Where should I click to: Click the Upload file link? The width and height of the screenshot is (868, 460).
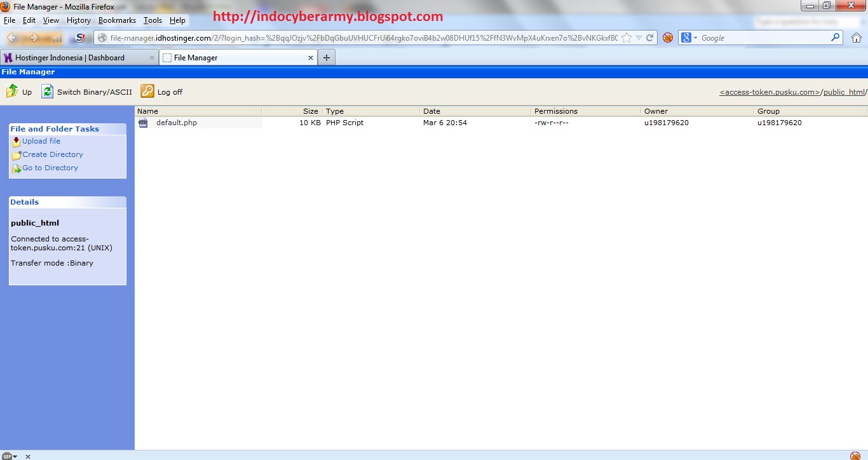41,141
